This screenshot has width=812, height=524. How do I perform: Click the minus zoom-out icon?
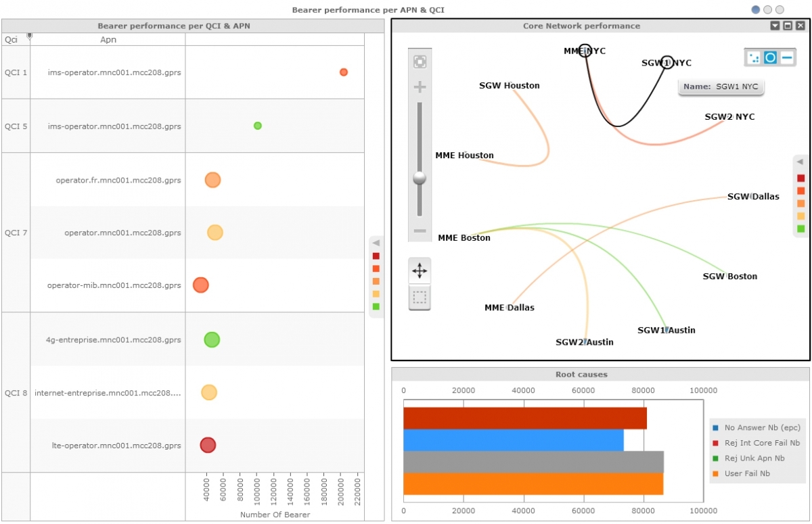click(420, 231)
